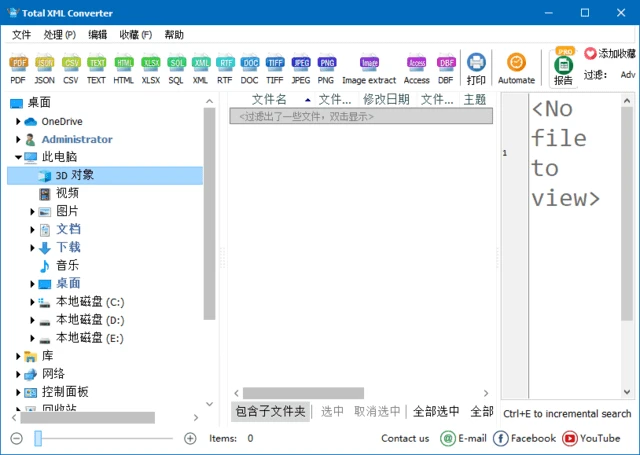
Task: Open the Help (帮助) menu
Action: coord(174,34)
